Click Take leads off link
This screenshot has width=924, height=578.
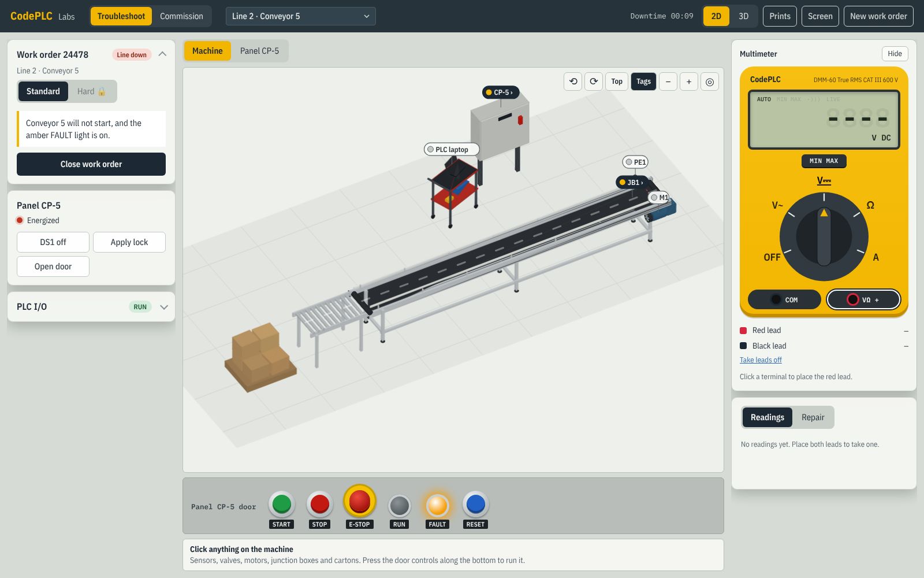[761, 360]
